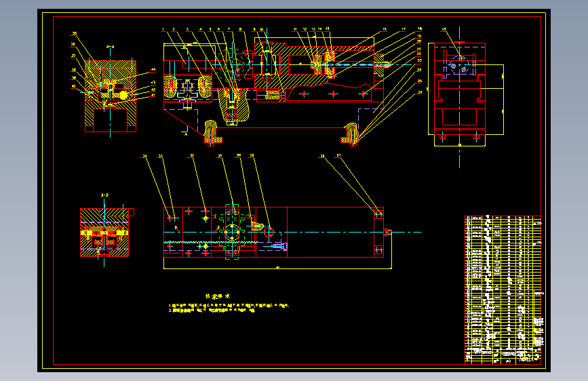This screenshot has height=381, width=588.
Task: Click part balloon number 34
Action: 144,156
